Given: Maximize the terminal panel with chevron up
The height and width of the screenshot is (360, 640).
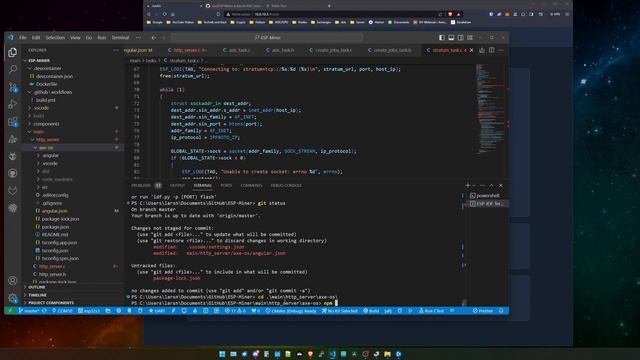Looking at the screenshot, I should 491,186.
